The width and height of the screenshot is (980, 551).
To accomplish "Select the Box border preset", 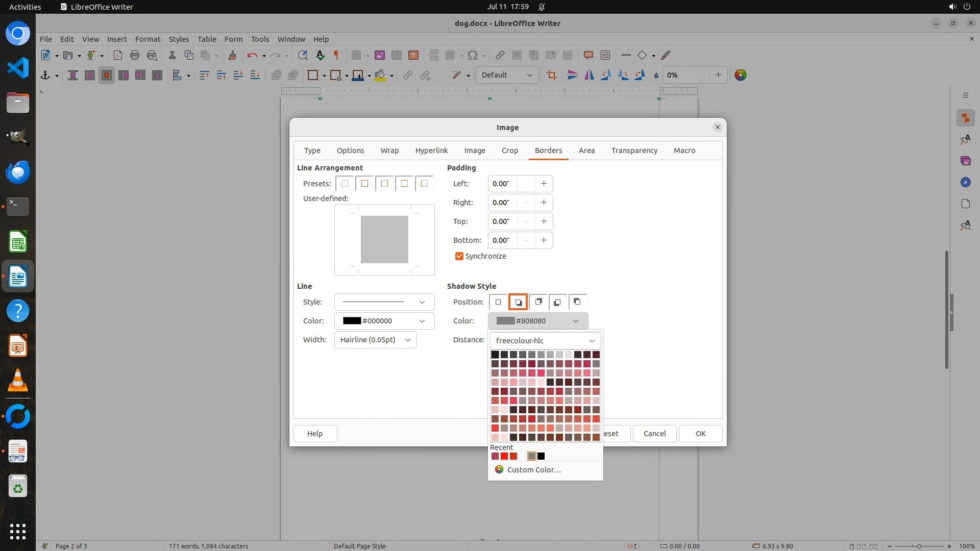I will click(364, 184).
